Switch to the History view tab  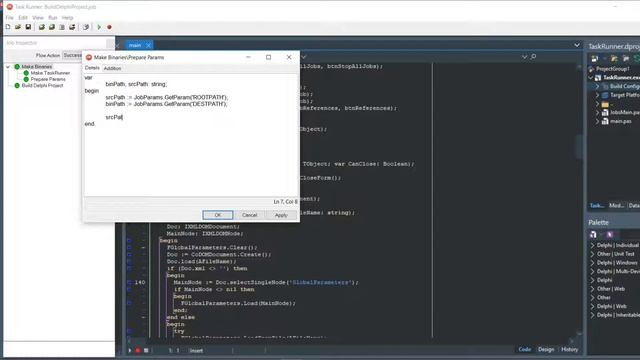point(569,349)
